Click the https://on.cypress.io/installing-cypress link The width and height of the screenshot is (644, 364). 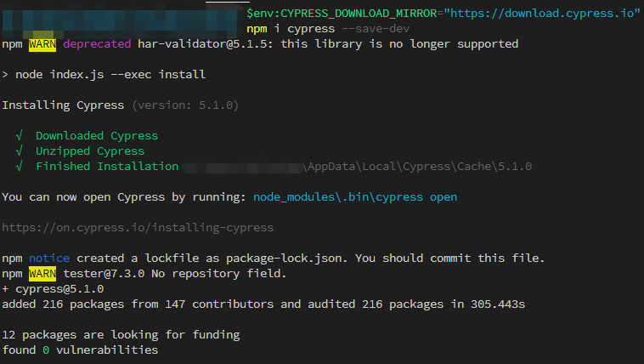138,228
